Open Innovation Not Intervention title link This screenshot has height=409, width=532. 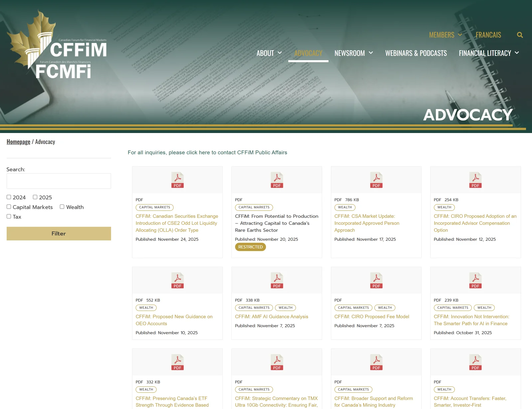point(471,320)
